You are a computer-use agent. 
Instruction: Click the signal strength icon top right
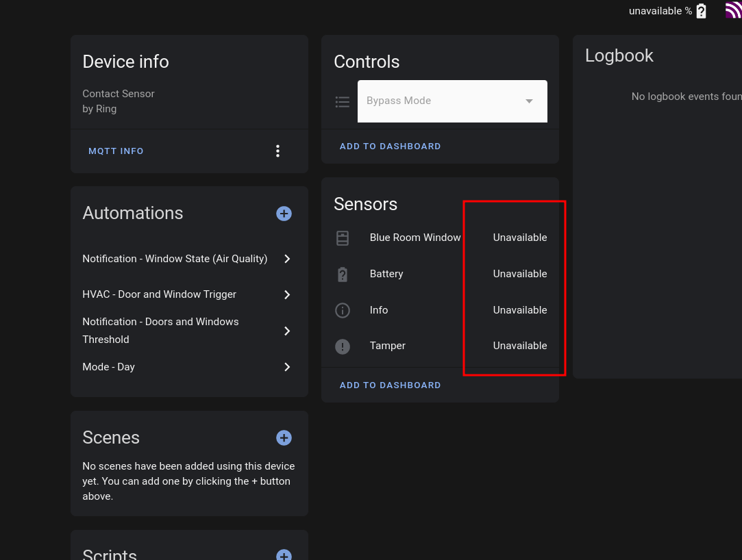coord(734,10)
